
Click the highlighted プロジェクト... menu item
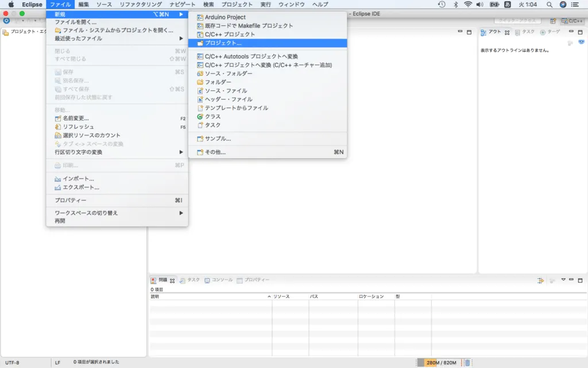pyautogui.click(x=268, y=43)
